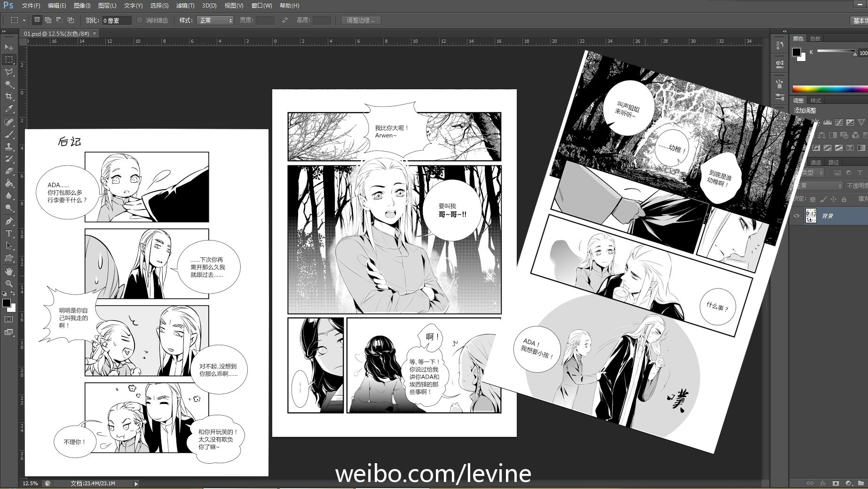
Task: Change the screen mode
Action: click(9, 332)
